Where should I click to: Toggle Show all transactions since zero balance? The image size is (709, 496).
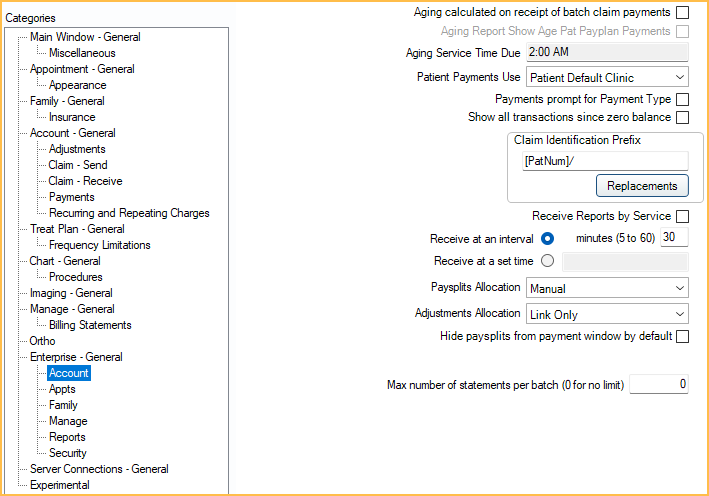click(x=682, y=117)
